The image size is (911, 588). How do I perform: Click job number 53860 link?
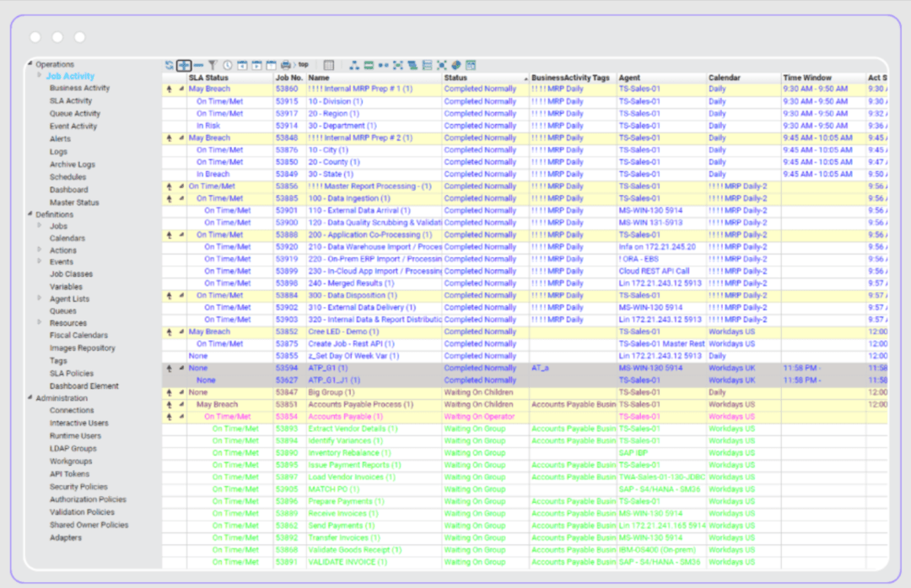(x=287, y=89)
